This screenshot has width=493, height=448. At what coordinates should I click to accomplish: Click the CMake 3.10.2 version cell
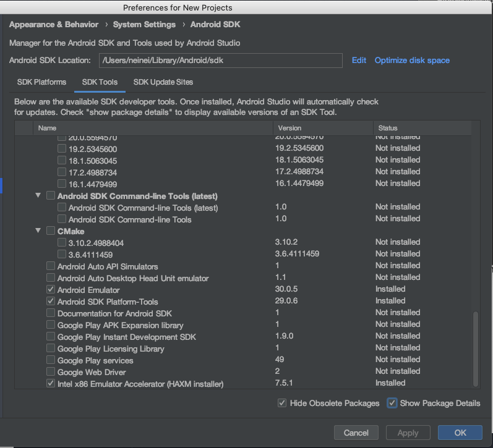(x=286, y=242)
